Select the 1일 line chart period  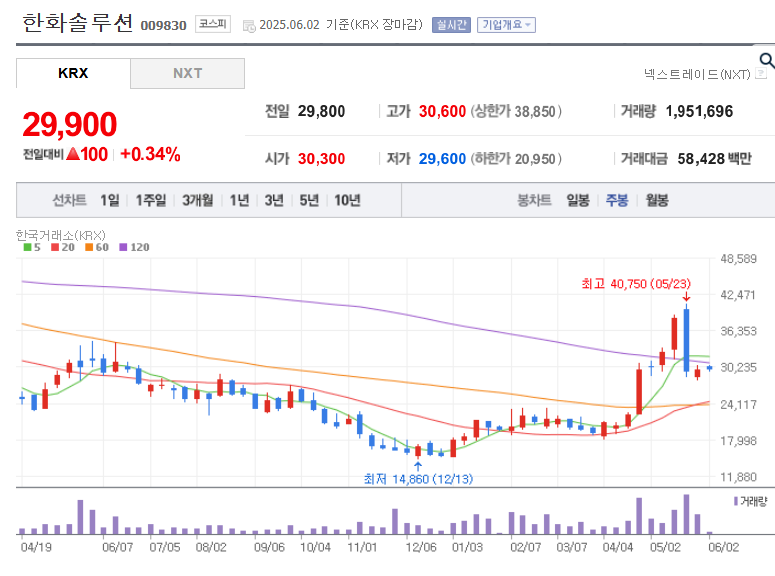click(x=110, y=200)
